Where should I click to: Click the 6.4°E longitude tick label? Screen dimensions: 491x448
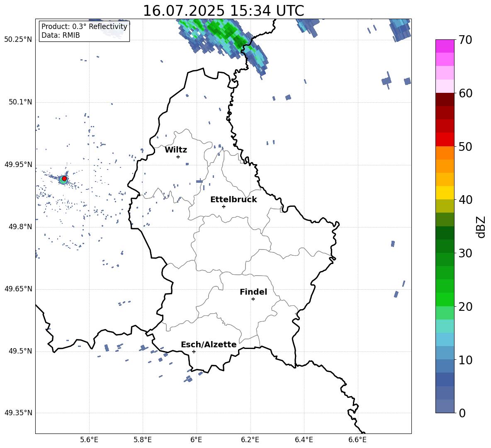(304, 440)
